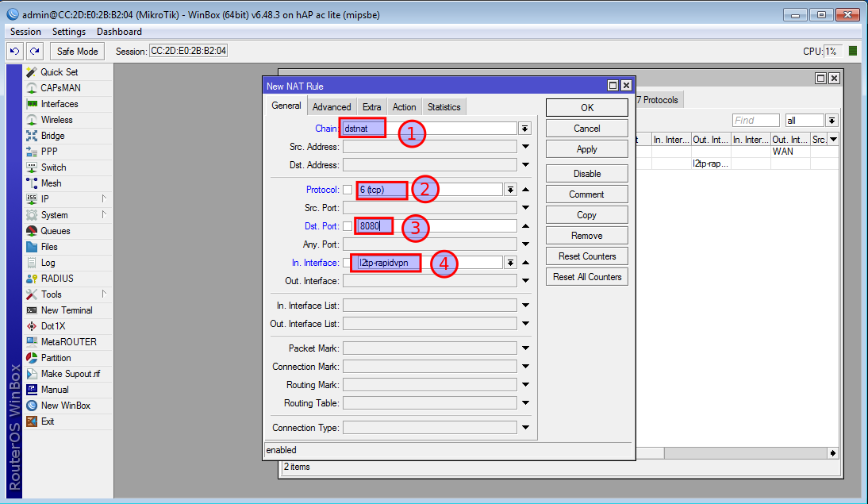
Task: Click the Copy button
Action: (587, 215)
